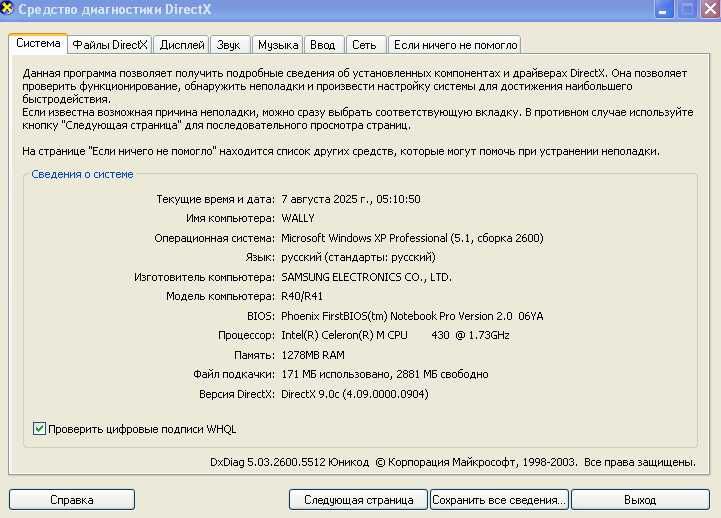Image resolution: width=721 pixels, height=518 pixels.
Task: Select the Если ничего не помогло tab
Action: tap(455, 45)
